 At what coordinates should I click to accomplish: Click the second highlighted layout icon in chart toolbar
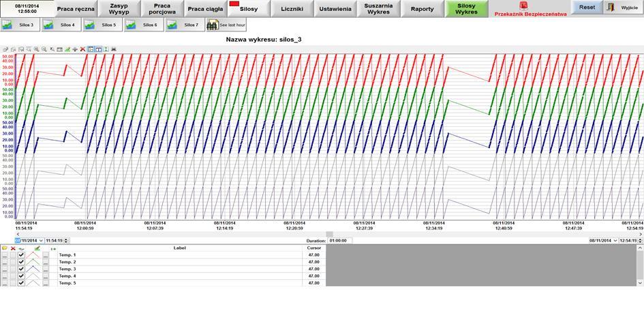[99, 49]
